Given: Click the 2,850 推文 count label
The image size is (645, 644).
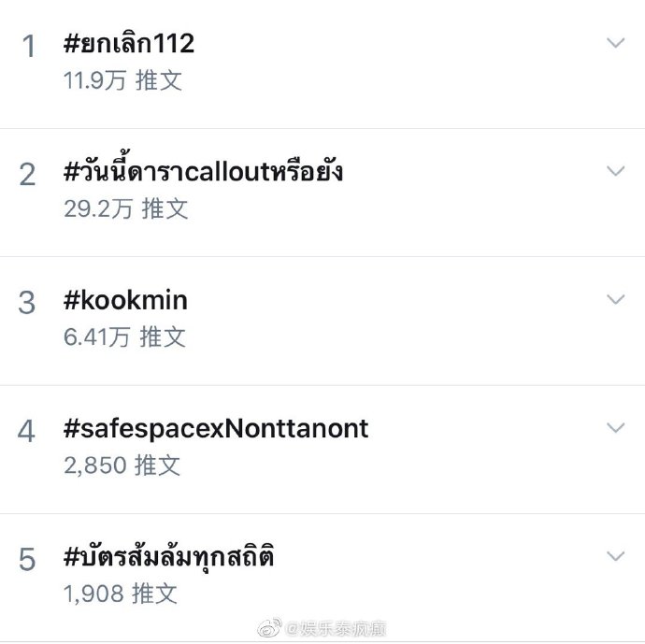Looking at the screenshot, I should [122, 465].
